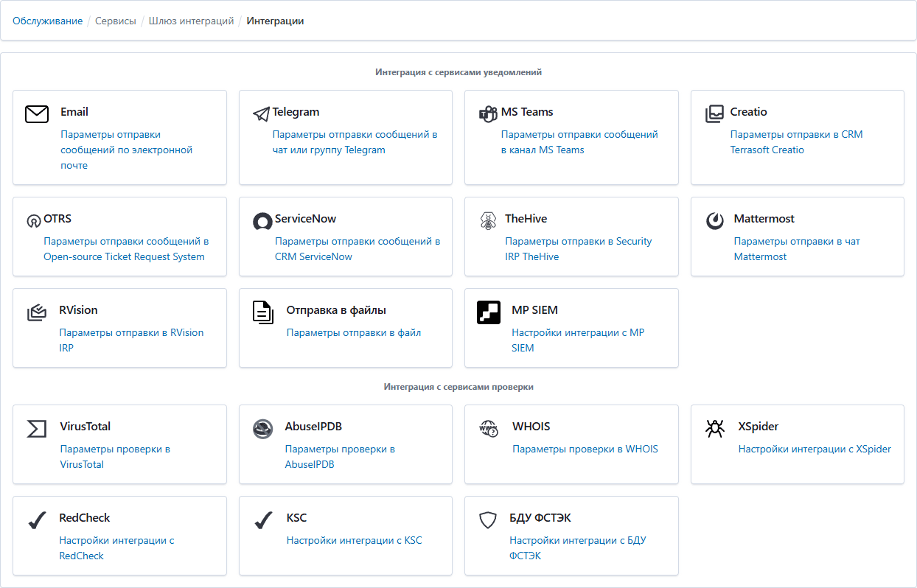Open Terrasoft Creatio CRM parameters link

(x=796, y=142)
